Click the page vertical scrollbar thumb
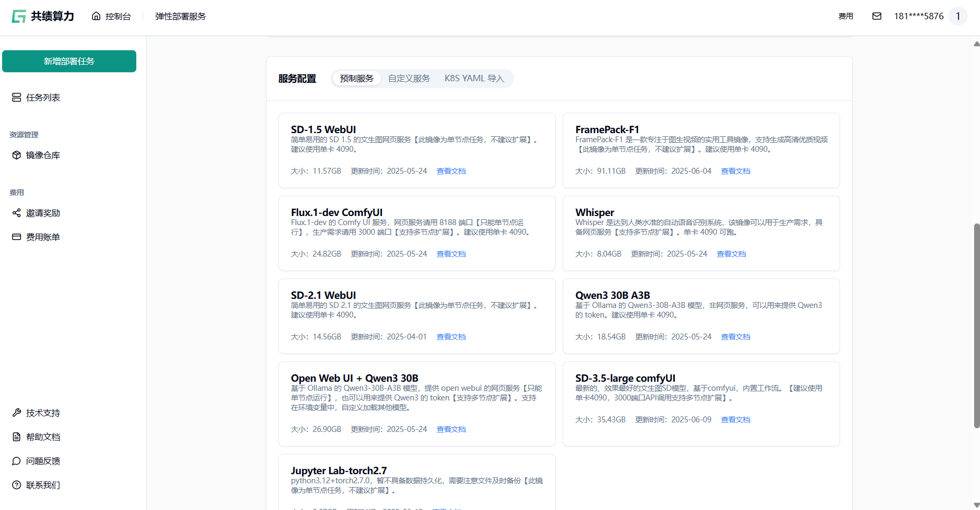The image size is (980, 510). tap(976, 326)
